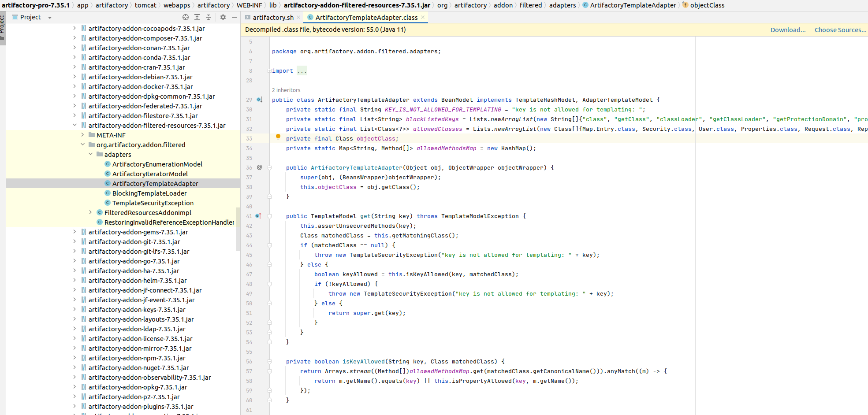Select BlockingTemplateLoader in the project tree
Image resolution: width=868 pixels, height=415 pixels.
coord(149,193)
